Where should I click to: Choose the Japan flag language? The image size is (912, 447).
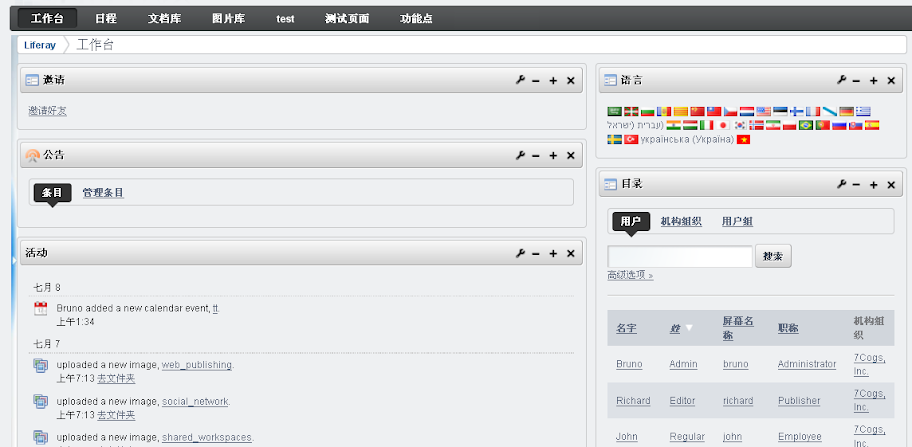coord(723,126)
